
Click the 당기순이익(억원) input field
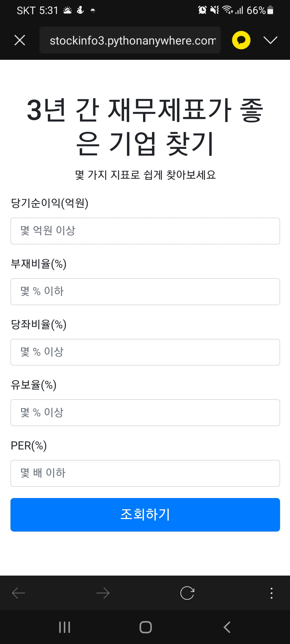click(x=145, y=231)
